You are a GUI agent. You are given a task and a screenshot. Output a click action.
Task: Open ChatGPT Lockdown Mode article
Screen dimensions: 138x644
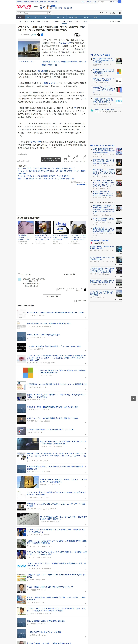[x=54, y=346]
